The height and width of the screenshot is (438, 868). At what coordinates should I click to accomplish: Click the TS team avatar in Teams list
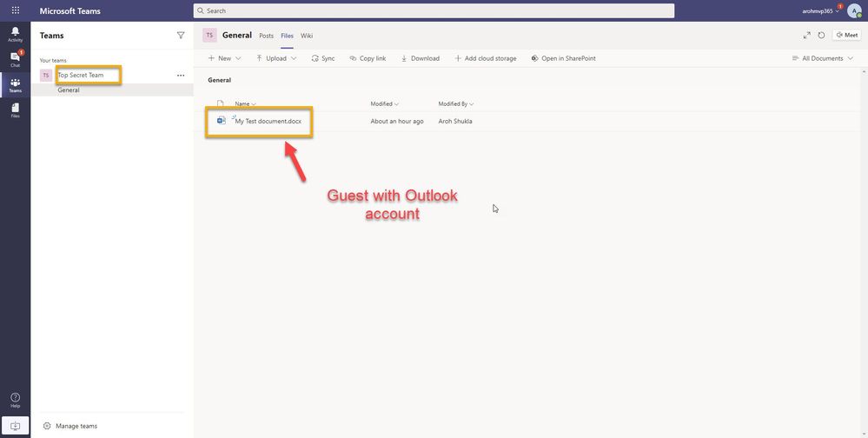(x=46, y=76)
